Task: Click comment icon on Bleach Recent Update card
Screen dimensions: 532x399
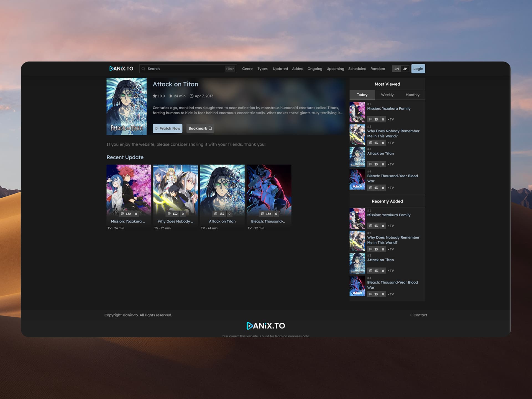Action: pyautogui.click(x=262, y=214)
